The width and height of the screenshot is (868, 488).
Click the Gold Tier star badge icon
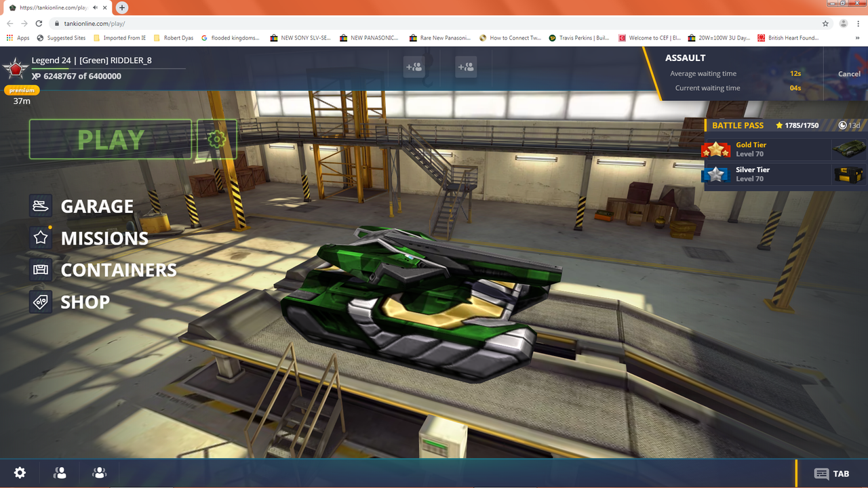[x=717, y=149]
